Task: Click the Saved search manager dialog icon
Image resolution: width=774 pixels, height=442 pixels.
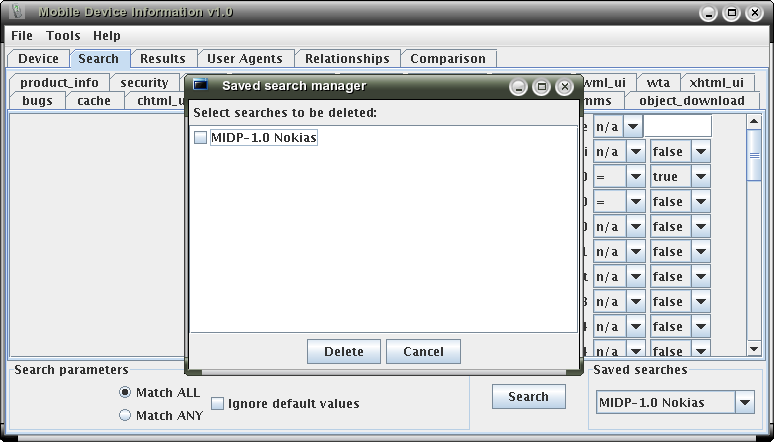Action: coord(200,86)
